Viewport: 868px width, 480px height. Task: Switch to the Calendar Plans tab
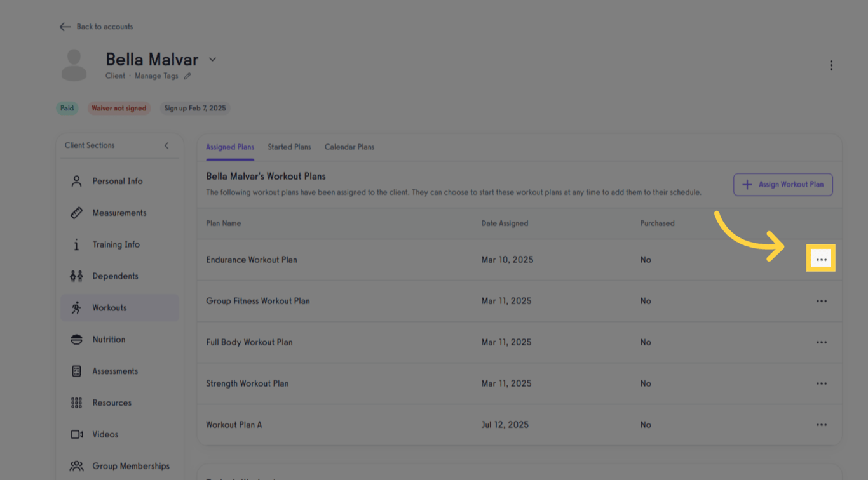tap(349, 147)
